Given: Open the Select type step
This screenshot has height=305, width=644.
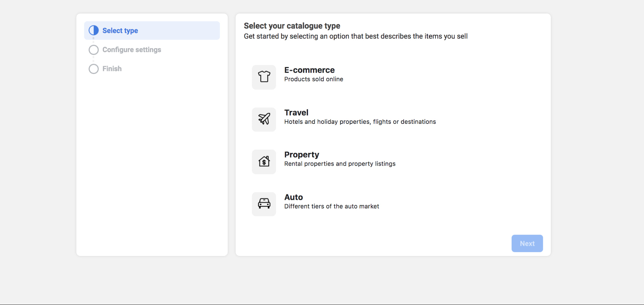Looking at the screenshot, I should 120,30.
